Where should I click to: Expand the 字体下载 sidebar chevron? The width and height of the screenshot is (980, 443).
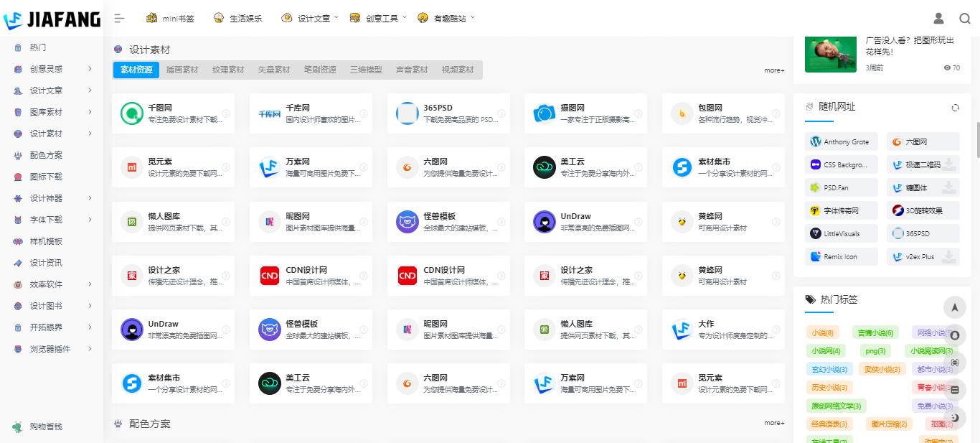coord(90,220)
